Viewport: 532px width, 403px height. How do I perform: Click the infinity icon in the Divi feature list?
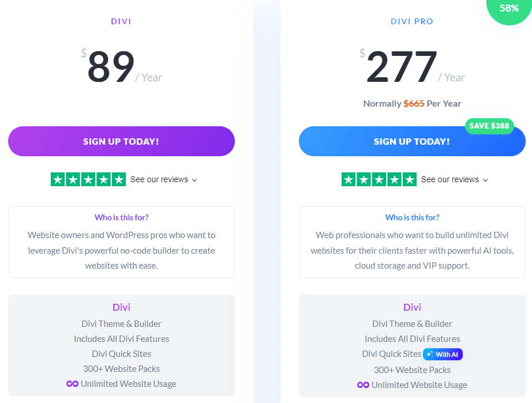(x=72, y=383)
